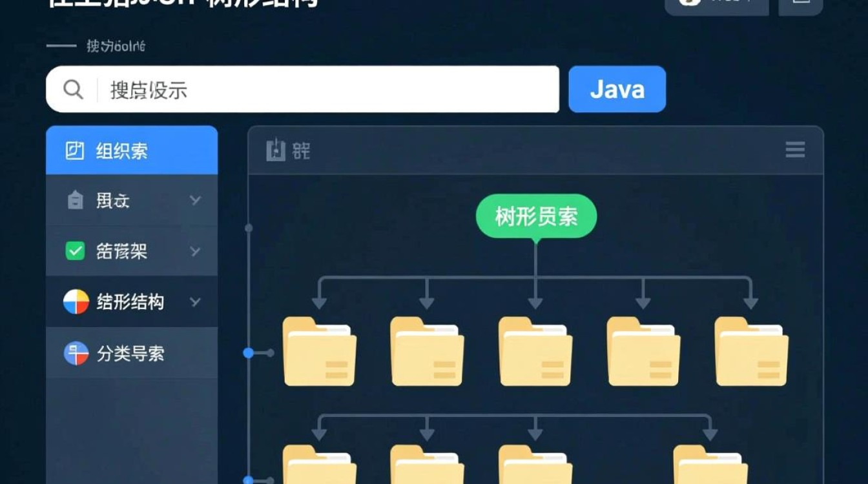Viewport: 868px width, 484px height.
Task: Collapse the 结形结构 section
Action: (x=196, y=301)
